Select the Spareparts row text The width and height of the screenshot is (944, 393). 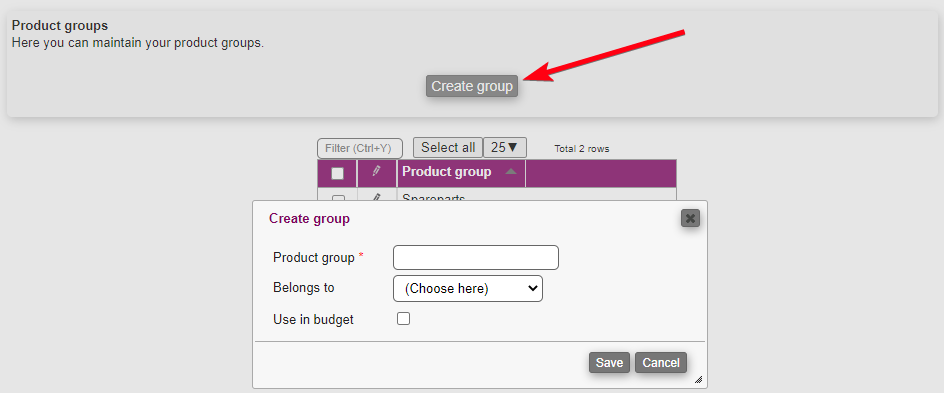click(433, 198)
